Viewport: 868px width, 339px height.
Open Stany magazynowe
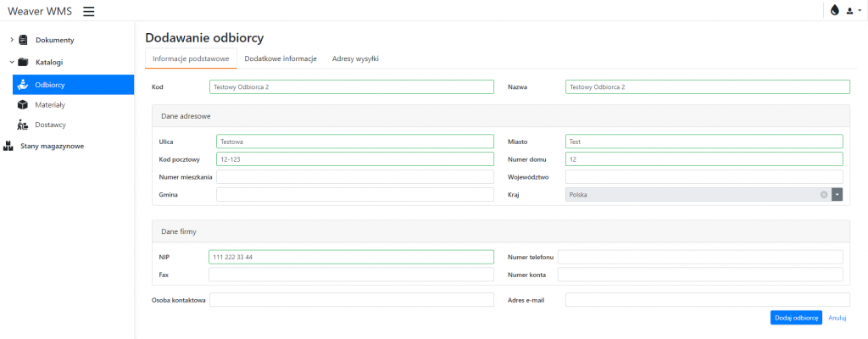53,147
